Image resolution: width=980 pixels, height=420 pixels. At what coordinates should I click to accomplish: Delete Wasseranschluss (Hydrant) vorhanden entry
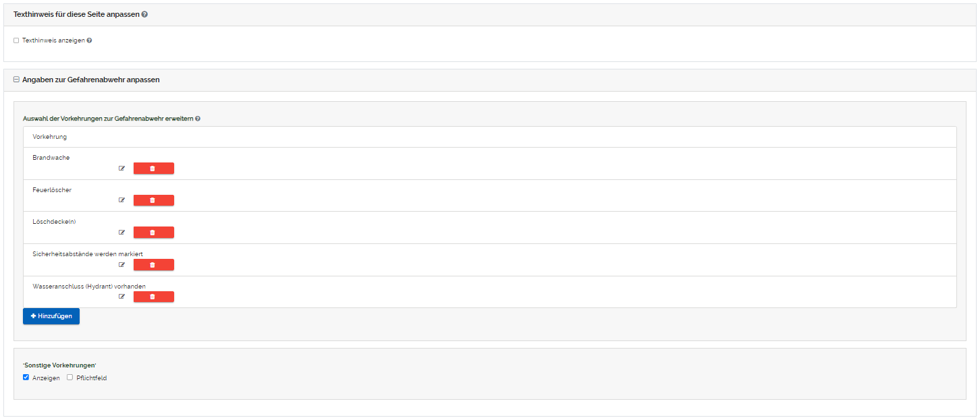click(153, 297)
